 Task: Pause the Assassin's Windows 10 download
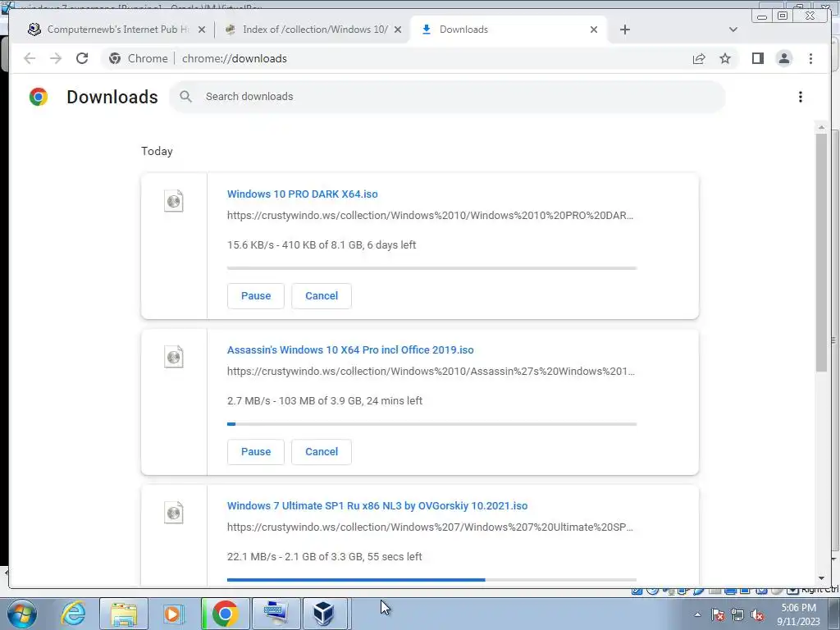click(x=256, y=452)
